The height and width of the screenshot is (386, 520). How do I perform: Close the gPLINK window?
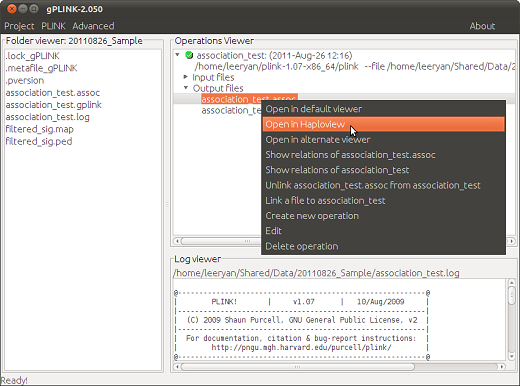tap(12, 9)
